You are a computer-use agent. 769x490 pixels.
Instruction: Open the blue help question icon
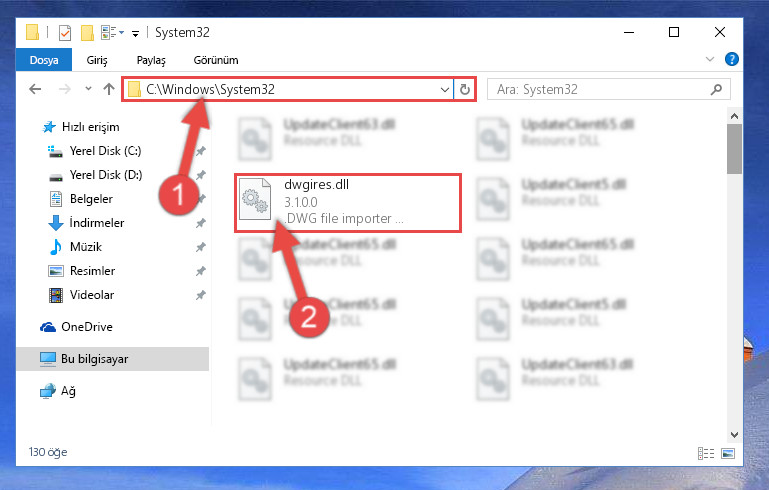(732, 59)
